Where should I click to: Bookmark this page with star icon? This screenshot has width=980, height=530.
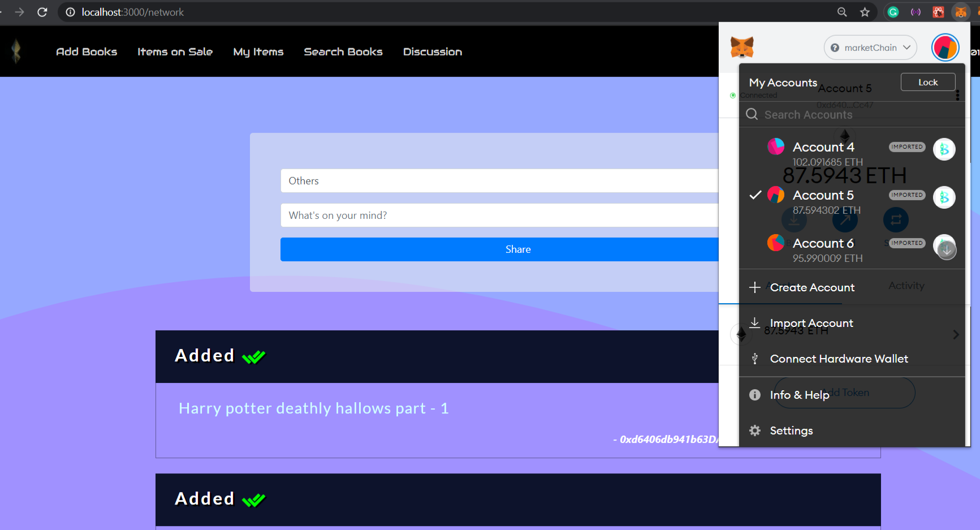pyautogui.click(x=865, y=12)
